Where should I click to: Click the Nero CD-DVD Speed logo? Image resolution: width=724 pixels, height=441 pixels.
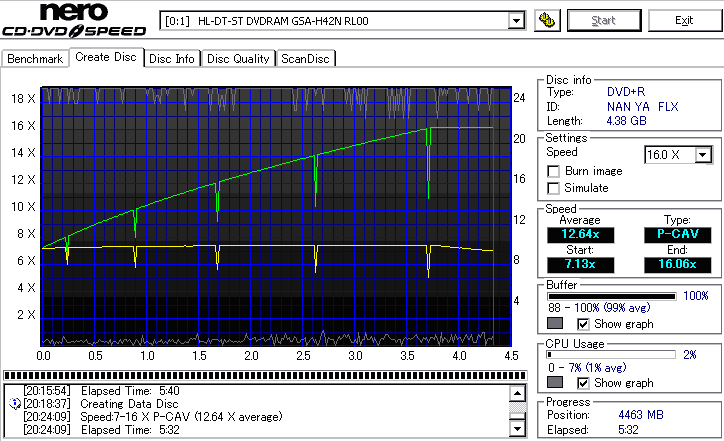74,19
